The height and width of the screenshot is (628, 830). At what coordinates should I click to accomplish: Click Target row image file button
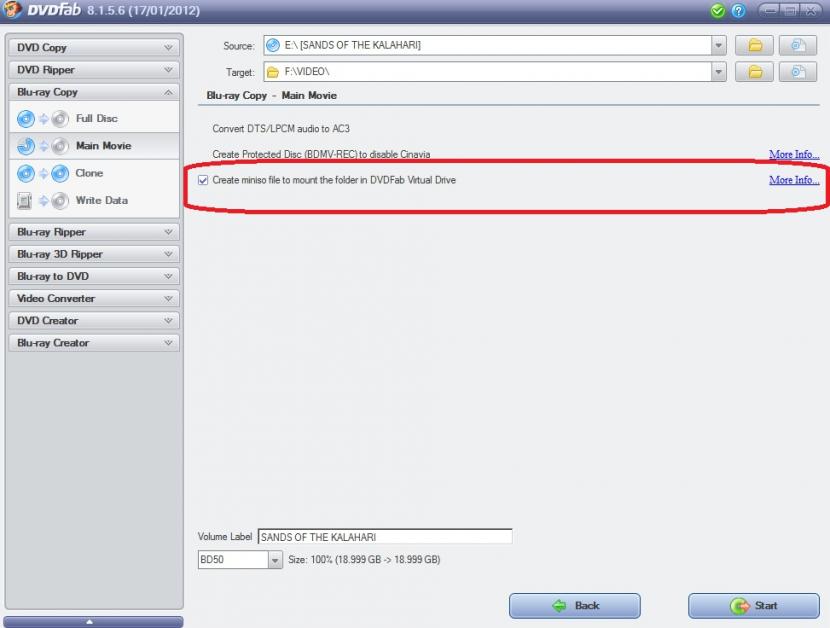point(798,71)
